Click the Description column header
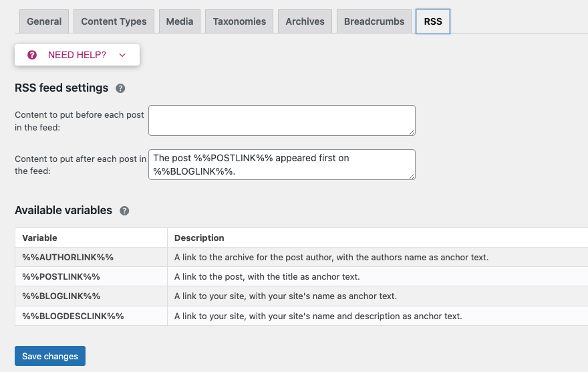This screenshot has width=588, height=372. (378, 238)
